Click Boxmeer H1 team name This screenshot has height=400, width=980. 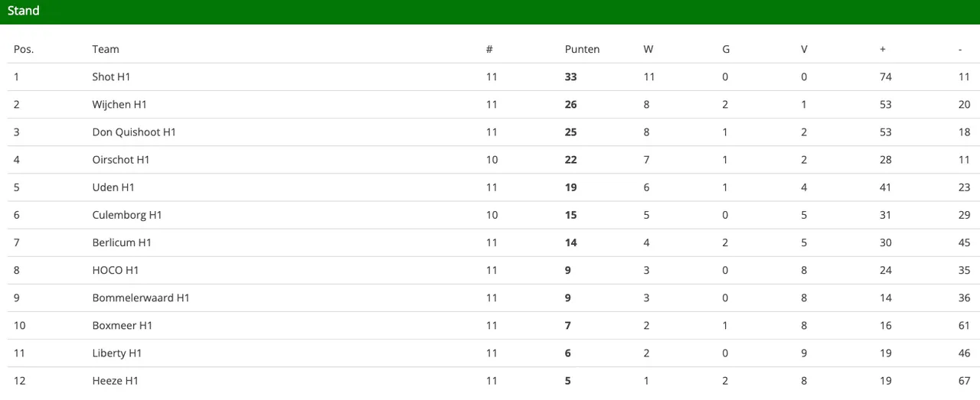tap(122, 325)
